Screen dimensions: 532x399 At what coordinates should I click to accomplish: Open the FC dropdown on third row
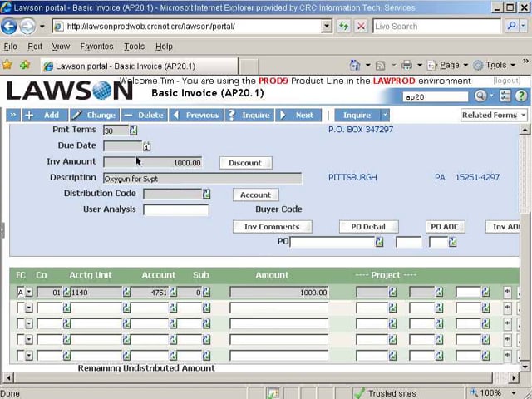pos(29,323)
